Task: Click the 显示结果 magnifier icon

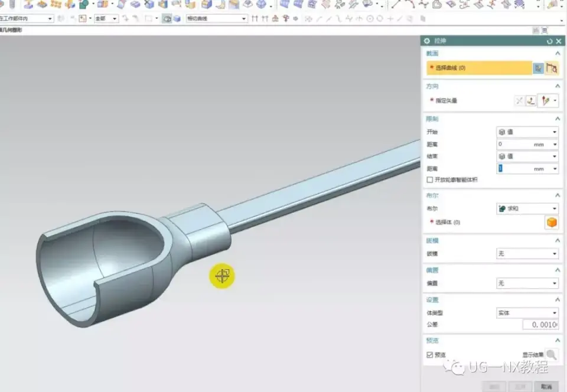Action: (552, 354)
